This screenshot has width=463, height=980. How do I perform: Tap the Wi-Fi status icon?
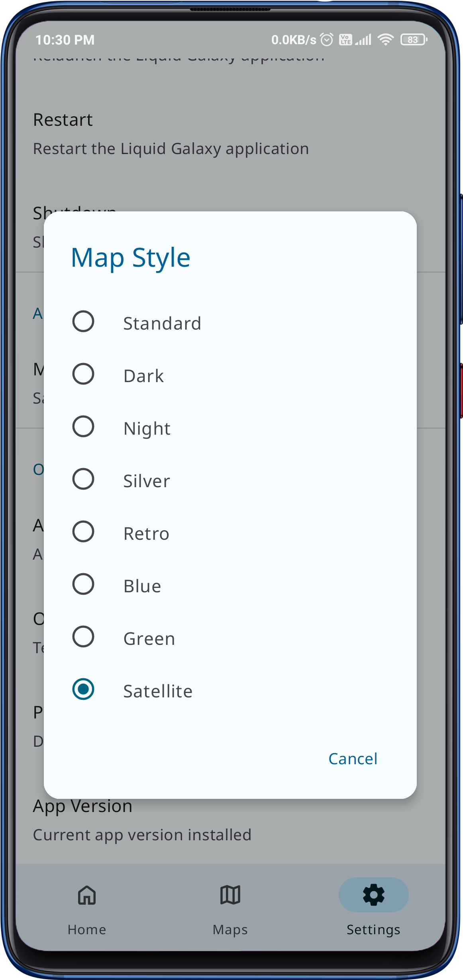click(385, 39)
